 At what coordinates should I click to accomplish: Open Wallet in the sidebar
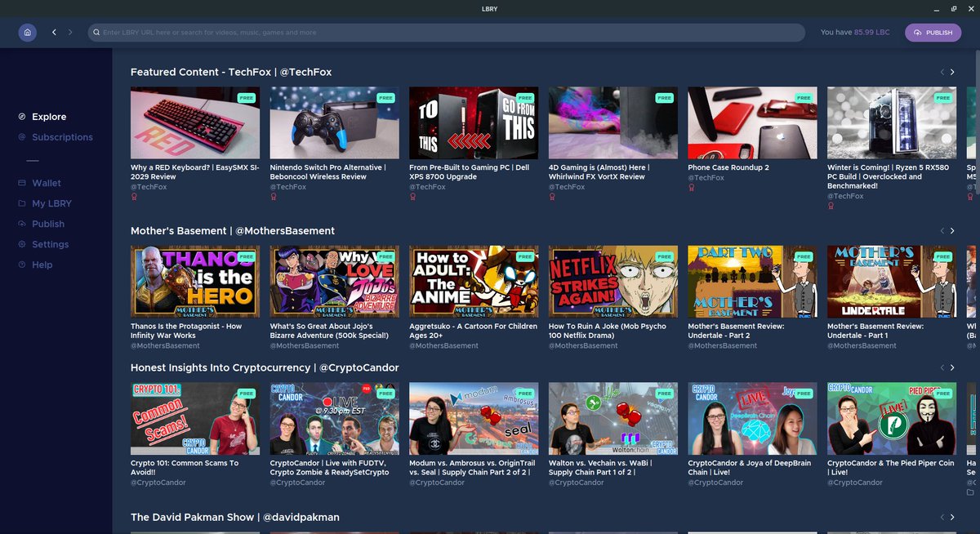point(47,183)
